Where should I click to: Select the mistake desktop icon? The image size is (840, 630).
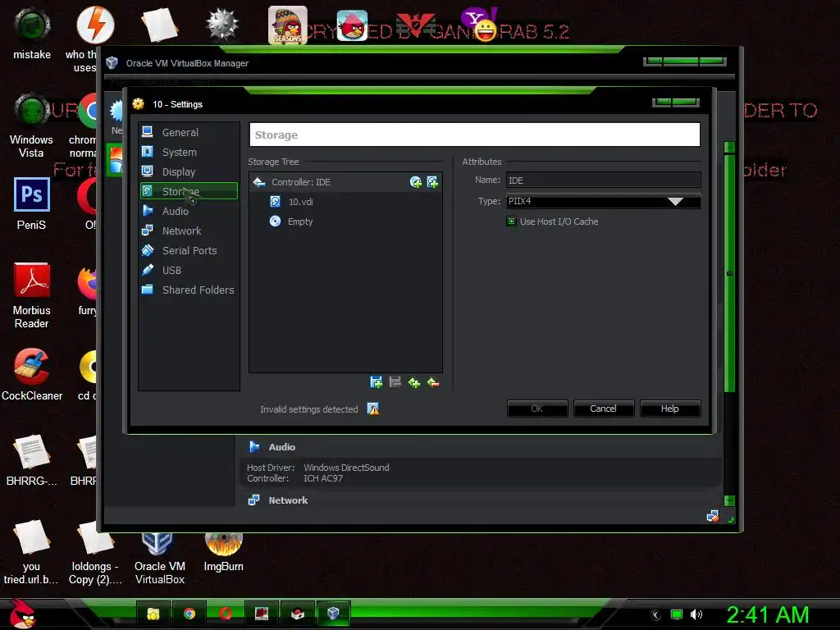(x=32, y=33)
